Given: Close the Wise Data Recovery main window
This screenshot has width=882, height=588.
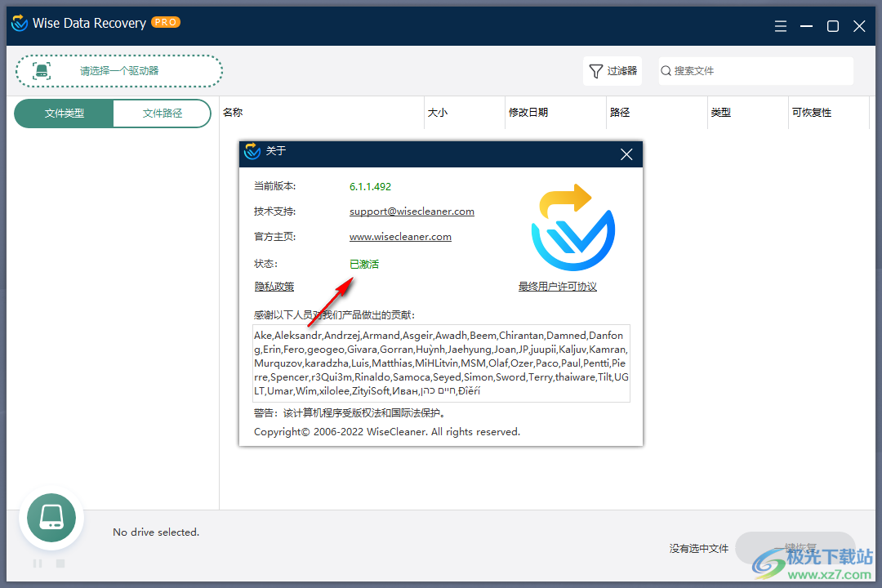Looking at the screenshot, I should click(859, 26).
